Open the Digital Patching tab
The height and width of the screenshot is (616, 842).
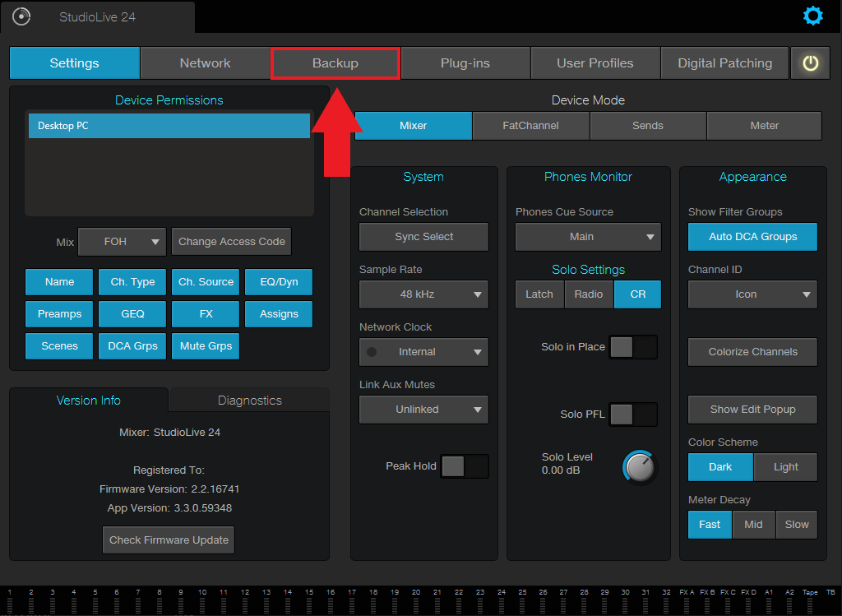click(x=725, y=63)
